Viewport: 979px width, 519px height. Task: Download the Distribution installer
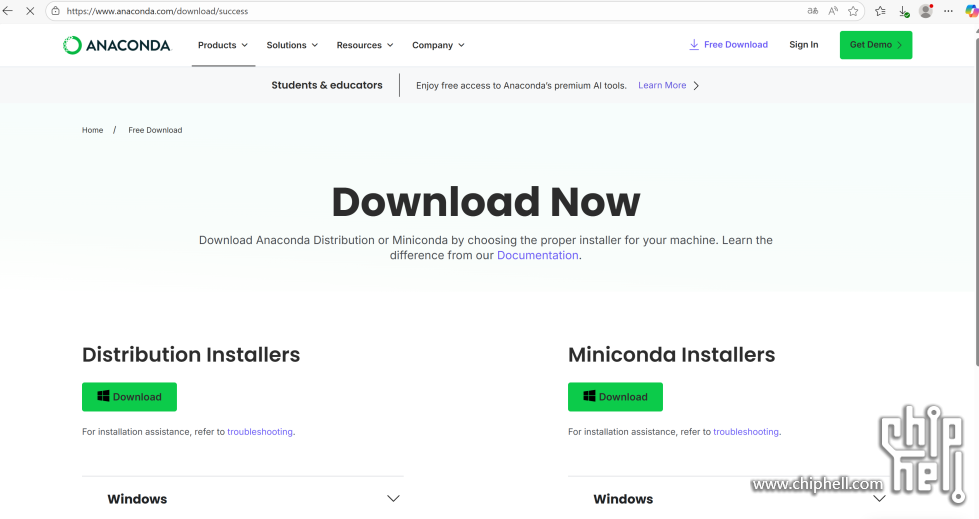pos(129,397)
